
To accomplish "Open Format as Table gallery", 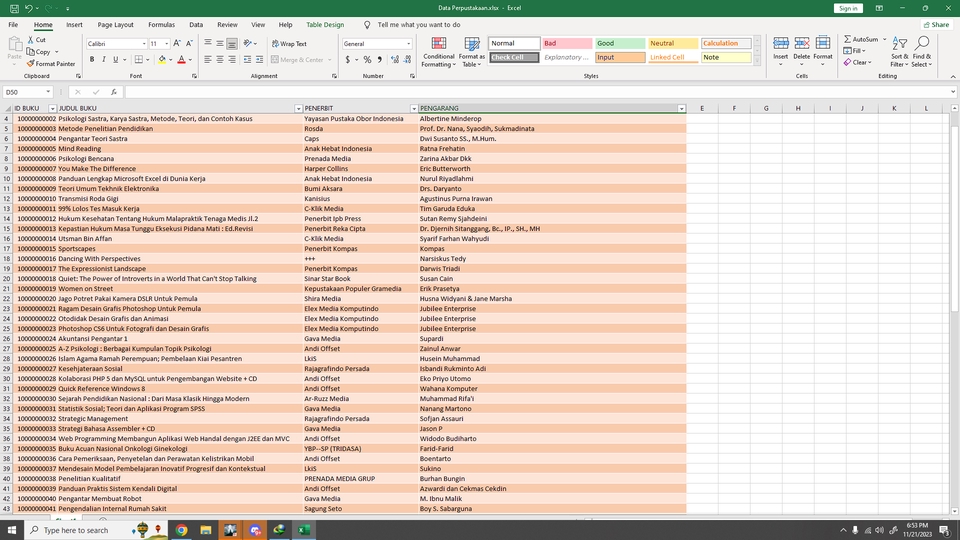I will (x=471, y=52).
